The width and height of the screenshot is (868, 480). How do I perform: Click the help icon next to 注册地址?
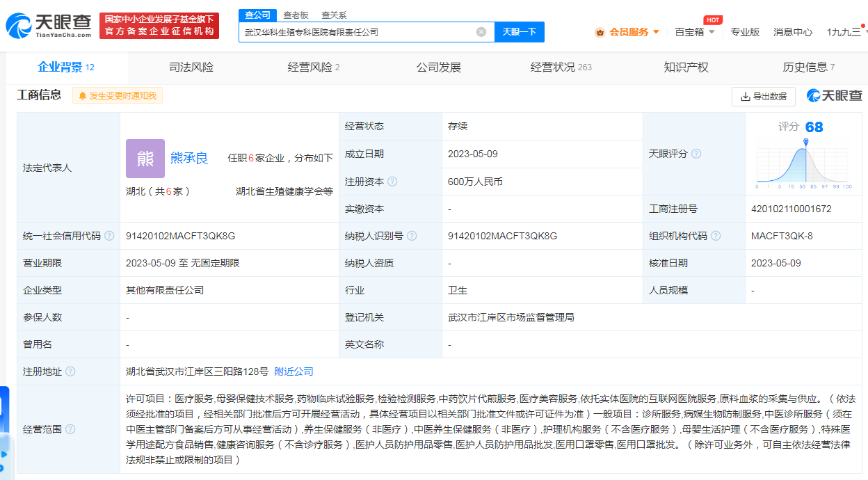(70, 371)
